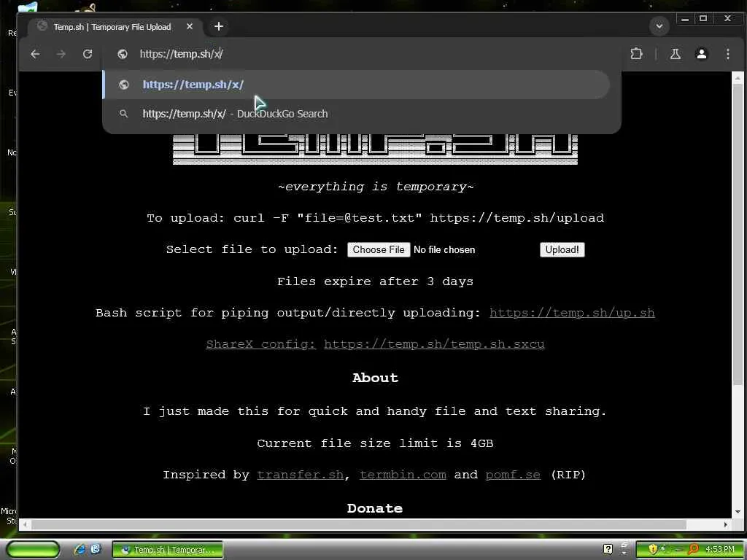This screenshot has height=560, width=747.
Task: Go back using the browser back arrow
Action: coord(35,54)
